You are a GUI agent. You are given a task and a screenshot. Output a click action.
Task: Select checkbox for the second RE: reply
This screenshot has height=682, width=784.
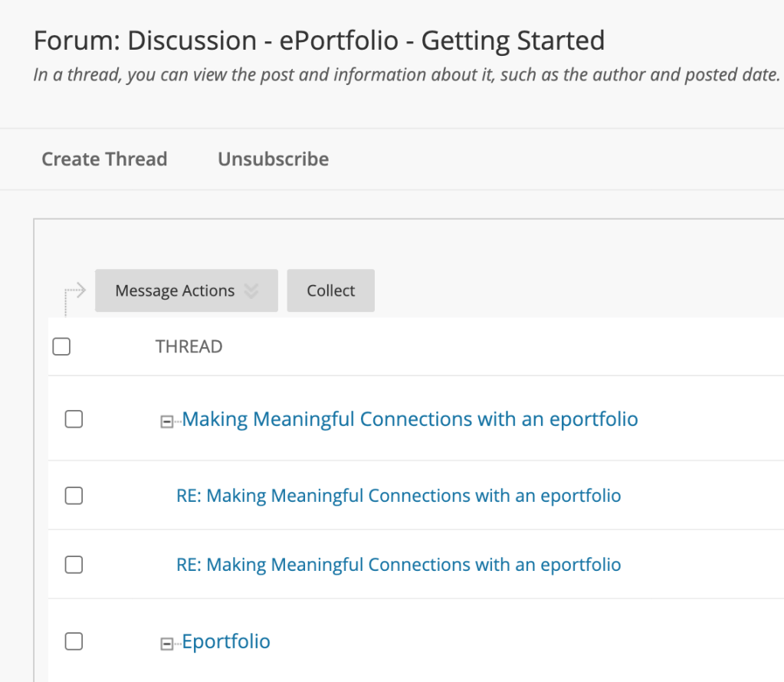(x=74, y=565)
